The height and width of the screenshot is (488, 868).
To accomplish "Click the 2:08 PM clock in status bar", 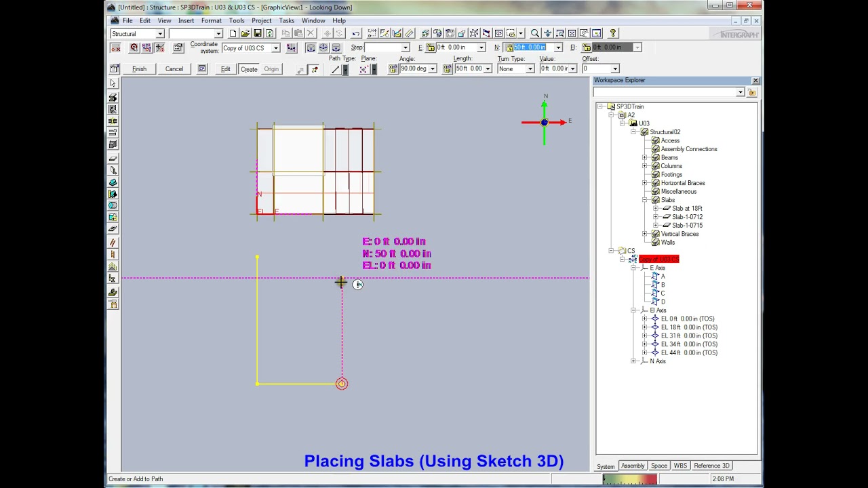I will pyautogui.click(x=723, y=479).
